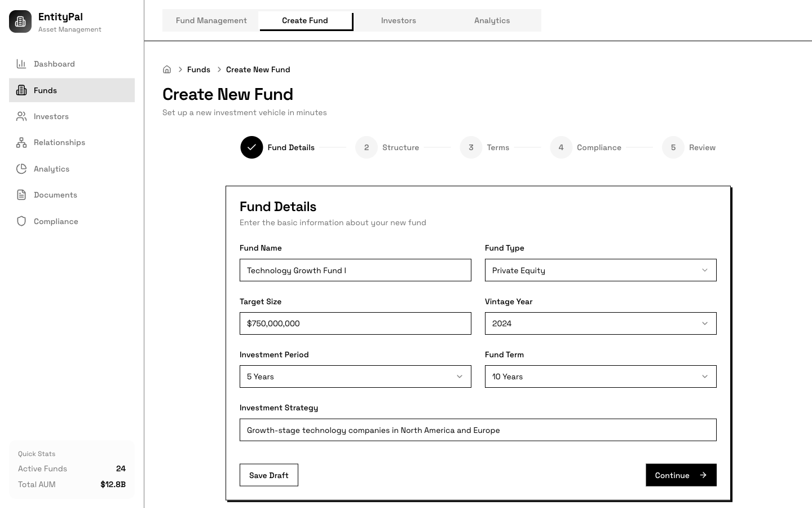Open the Documents sidebar icon

click(21, 195)
